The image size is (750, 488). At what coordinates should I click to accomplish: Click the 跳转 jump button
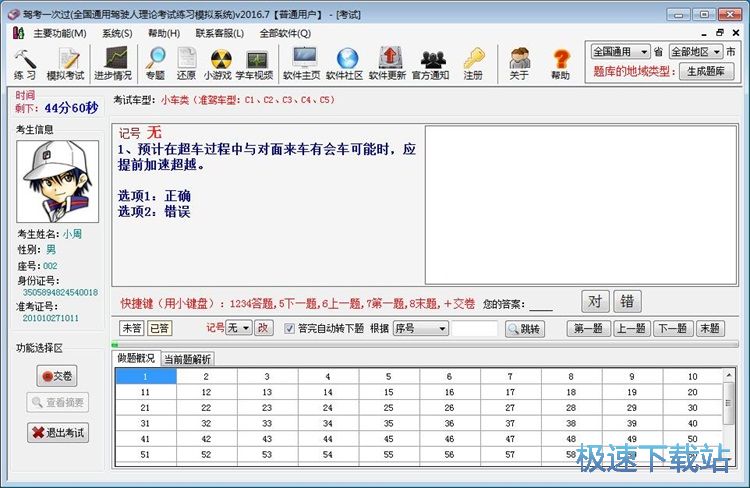click(525, 329)
